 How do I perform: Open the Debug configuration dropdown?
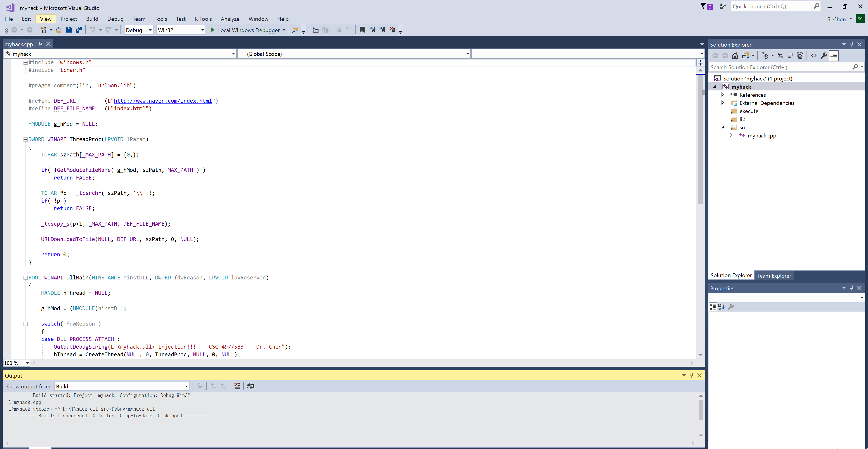tap(139, 30)
